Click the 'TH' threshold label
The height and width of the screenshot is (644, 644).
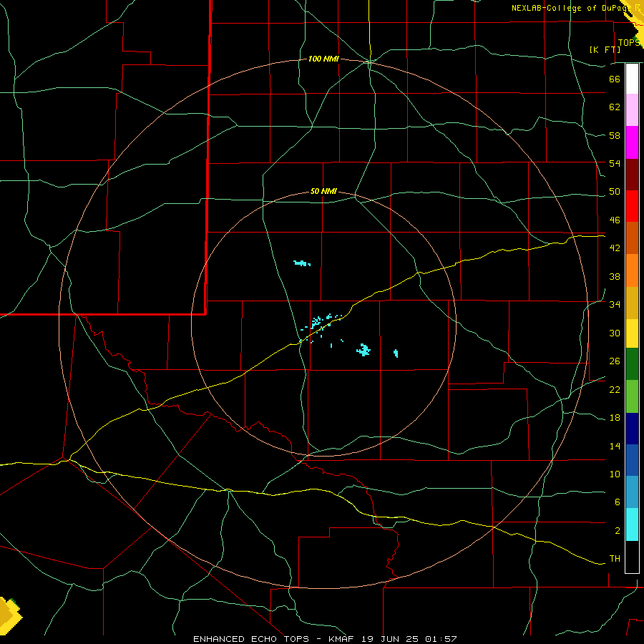(615, 559)
